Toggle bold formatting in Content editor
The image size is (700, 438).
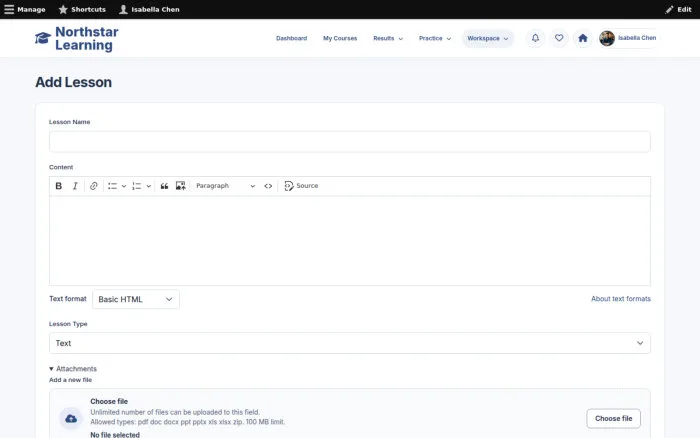58,186
